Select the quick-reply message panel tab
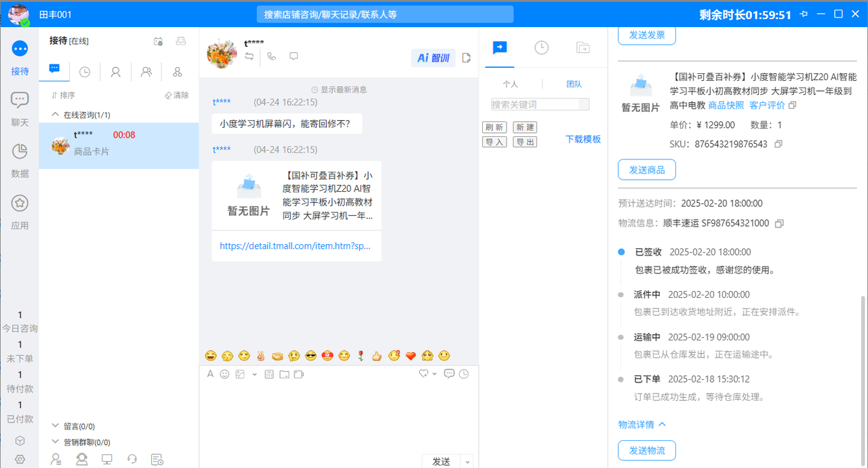Image resolution: width=868 pixels, height=468 pixels. click(x=500, y=47)
